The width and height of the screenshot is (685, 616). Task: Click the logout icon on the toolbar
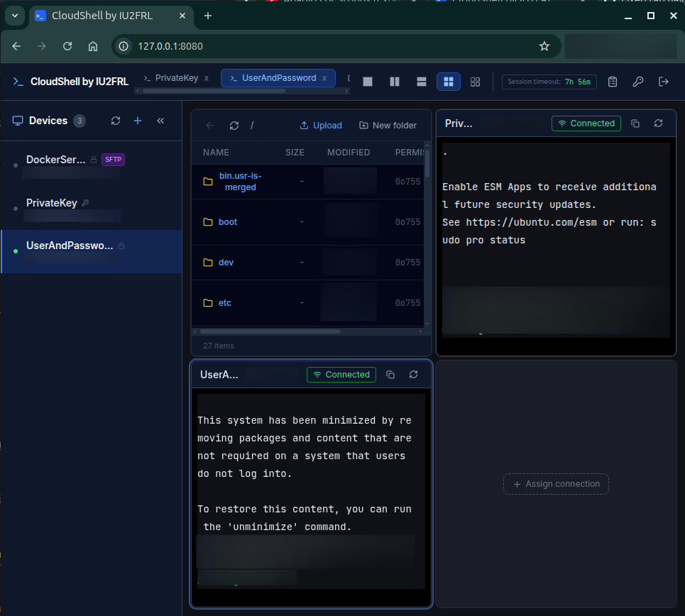click(664, 82)
